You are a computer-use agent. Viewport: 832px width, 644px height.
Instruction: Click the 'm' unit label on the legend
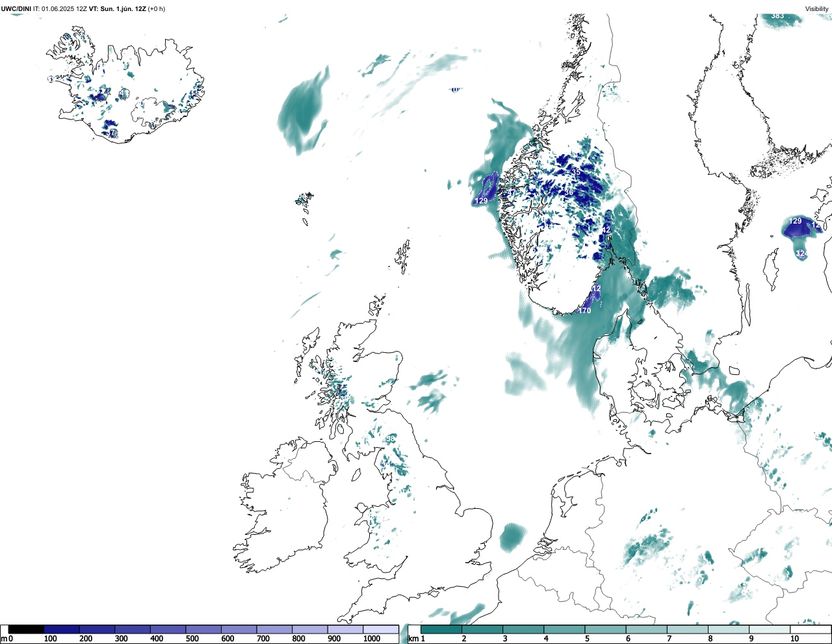tap(4, 639)
